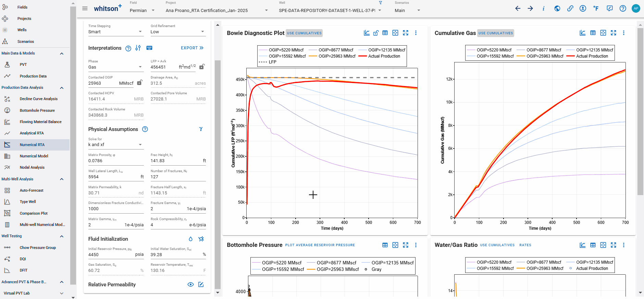Edit the Number of Fractures field

178,177
